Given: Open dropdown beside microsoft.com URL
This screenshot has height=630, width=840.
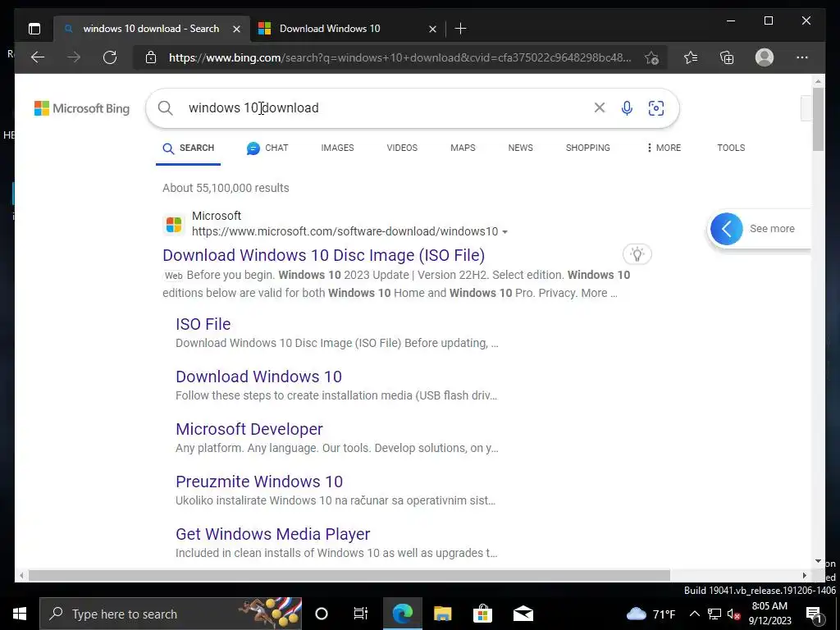Looking at the screenshot, I should 504,232.
